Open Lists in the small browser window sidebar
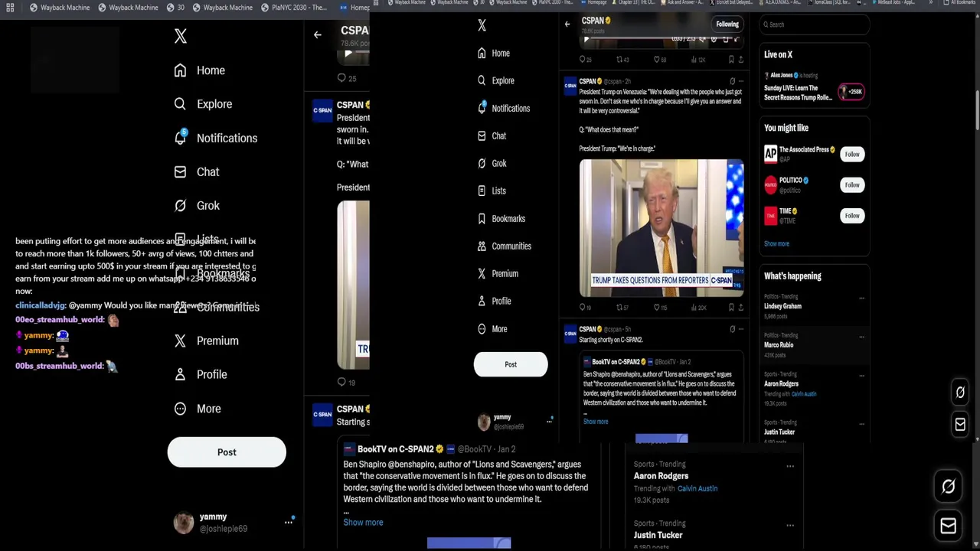This screenshot has height=551, width=980. pos(492,191)
